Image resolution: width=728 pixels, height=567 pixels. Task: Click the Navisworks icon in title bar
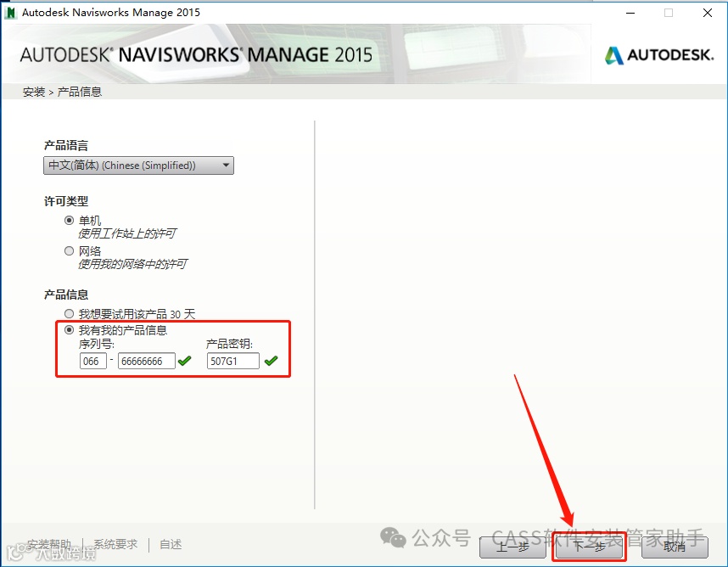click(10, 13)
